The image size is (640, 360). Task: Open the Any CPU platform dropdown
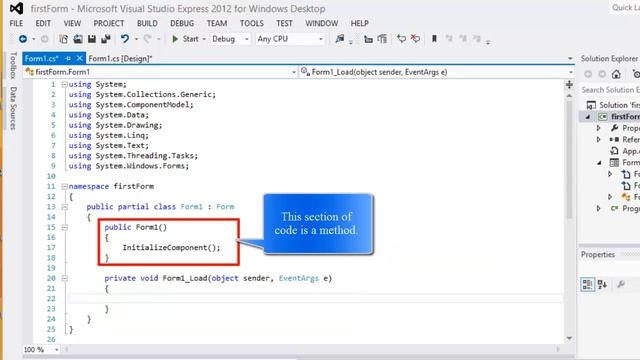click(x=321, y=39)
